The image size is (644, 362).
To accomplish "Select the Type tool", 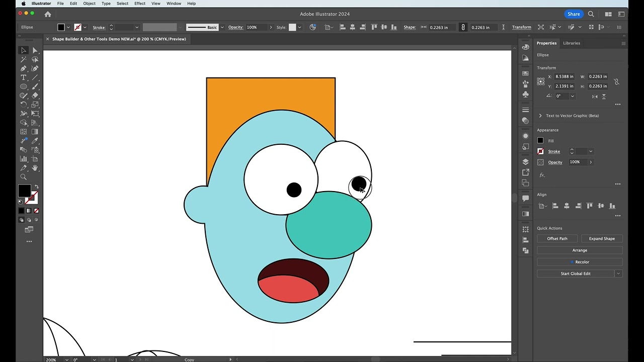I will [x=24, y=77].
